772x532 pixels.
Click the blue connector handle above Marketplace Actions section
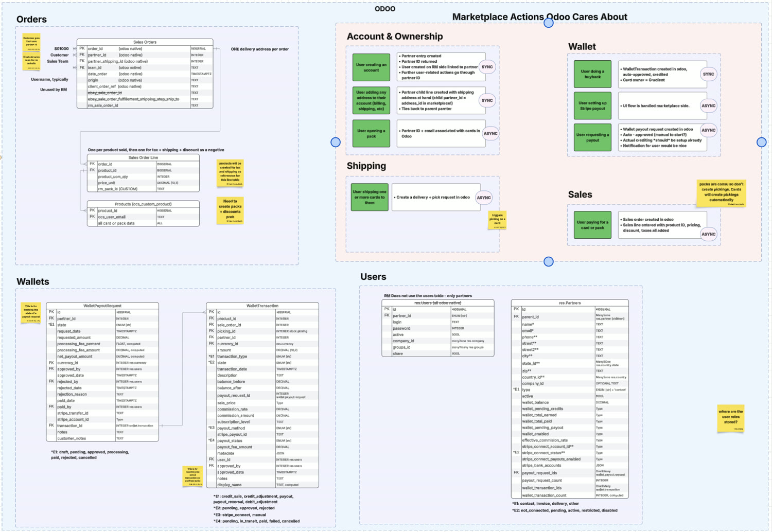[549, 23]
